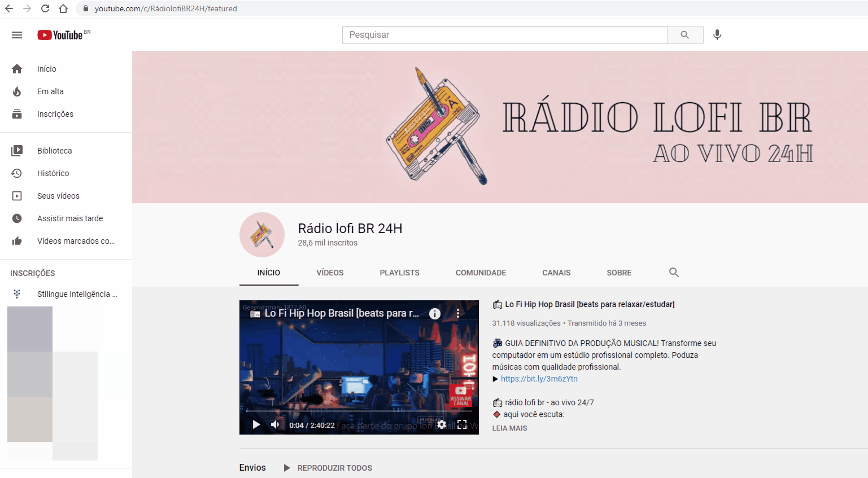Open the video info icon
The image size is (868, 478).
[434, 314]
